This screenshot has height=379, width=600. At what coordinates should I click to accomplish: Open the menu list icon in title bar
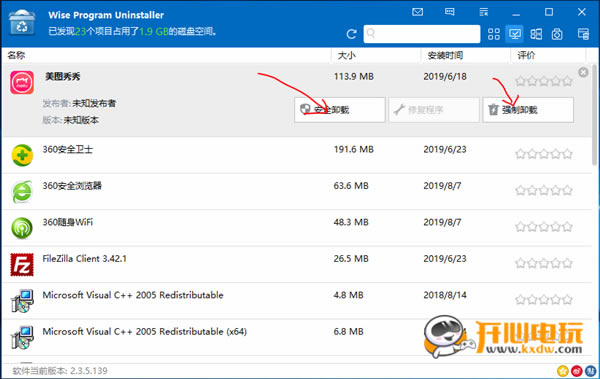[x=484, y=12]
